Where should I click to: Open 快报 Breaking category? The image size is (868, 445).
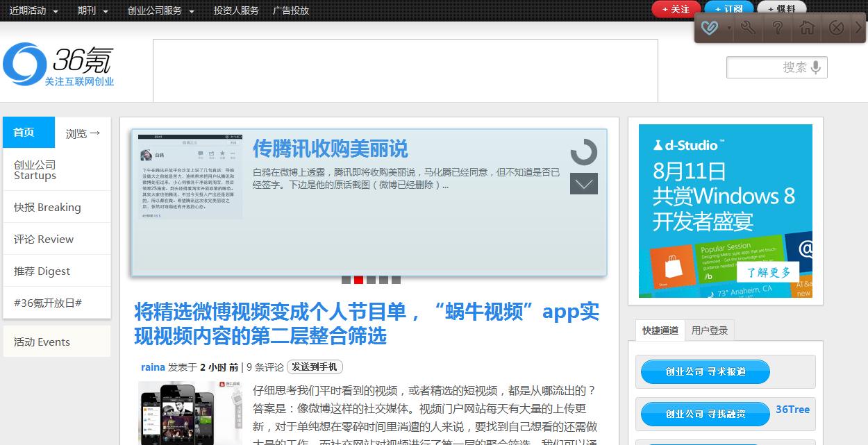[x=57, y=207]
